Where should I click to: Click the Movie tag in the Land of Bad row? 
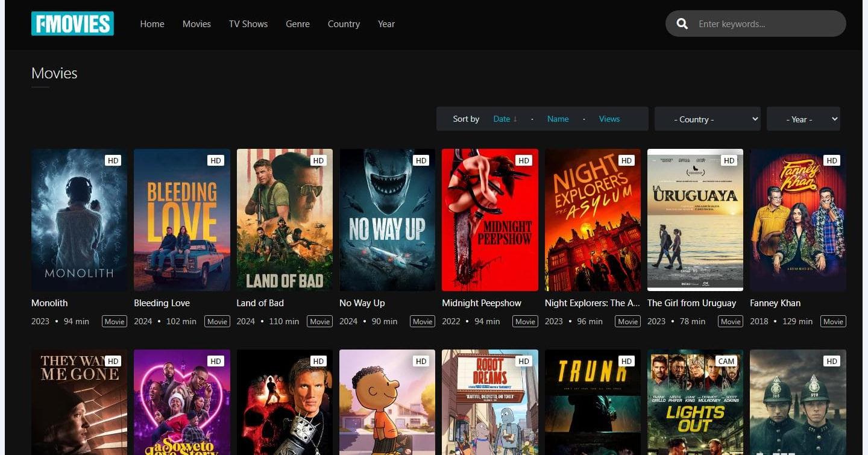[320, 321]
